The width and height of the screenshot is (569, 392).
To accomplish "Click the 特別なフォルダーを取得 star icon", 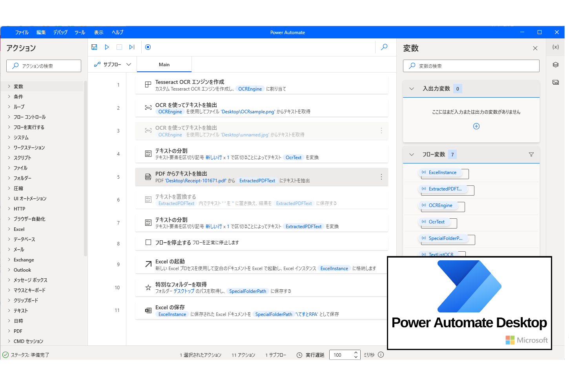I will pos(148,287).
